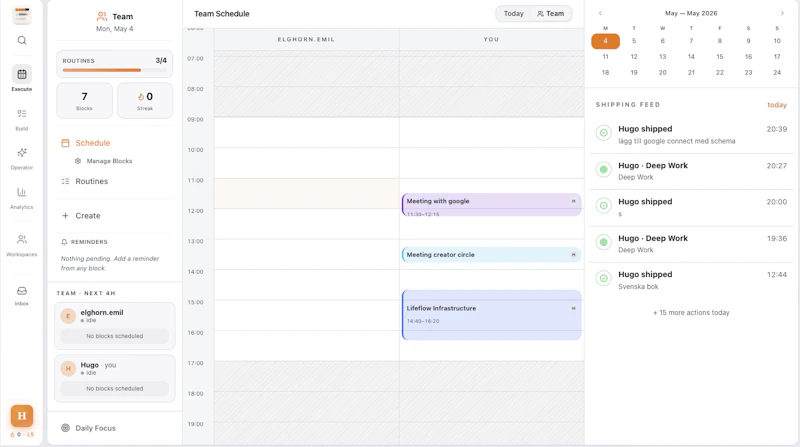800x447 pixels.
Task: Click 'No blocks scheduled' under elghorn.emil
Action: tap(115, 336)
